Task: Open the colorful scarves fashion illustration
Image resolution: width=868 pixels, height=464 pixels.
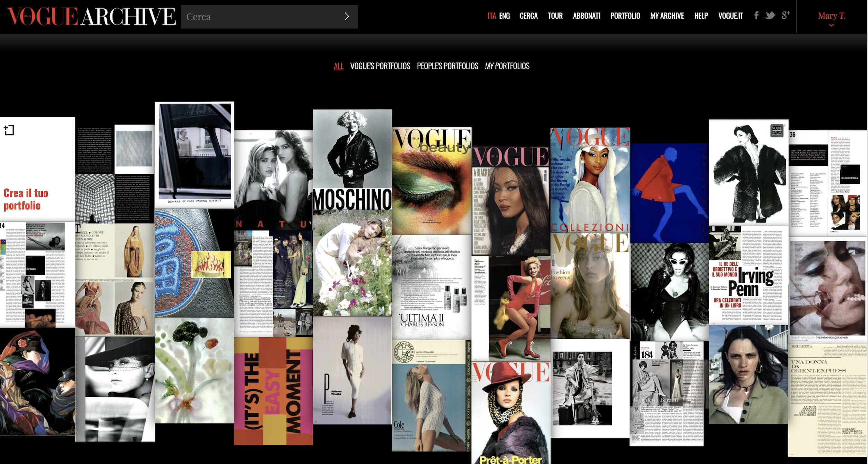Action: [37, 381]
